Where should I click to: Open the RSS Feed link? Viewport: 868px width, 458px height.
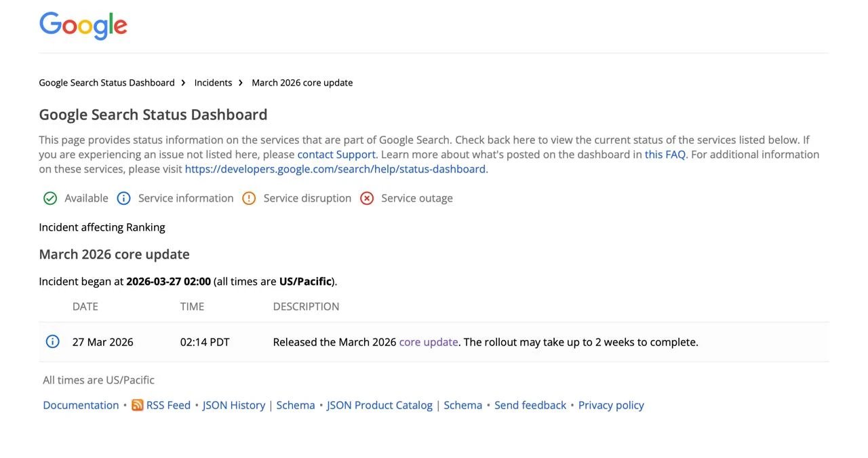pyautogui.click(x=168, y=405)
